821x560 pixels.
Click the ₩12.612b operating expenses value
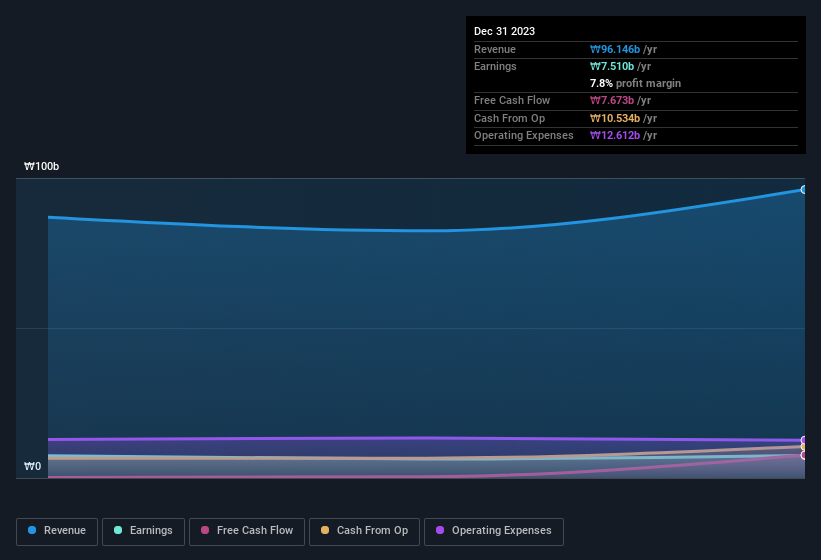615,136
